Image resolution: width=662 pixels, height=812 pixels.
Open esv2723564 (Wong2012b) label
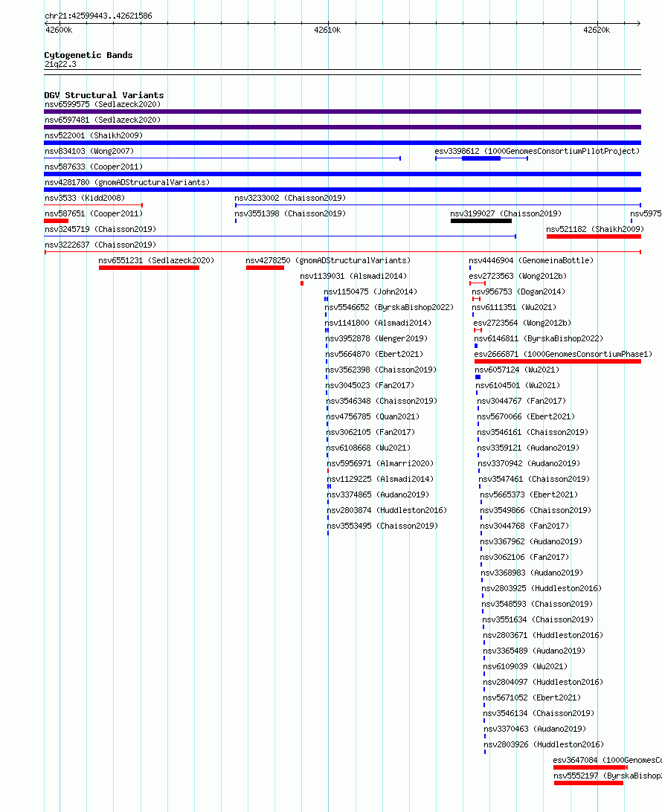tap(523, 323)
